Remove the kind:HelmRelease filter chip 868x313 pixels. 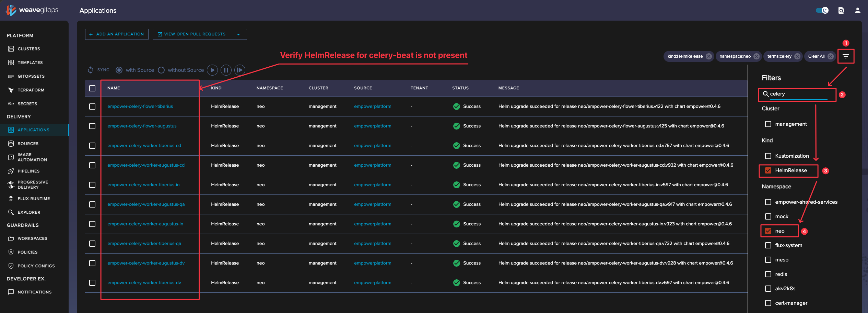[709, 56]
